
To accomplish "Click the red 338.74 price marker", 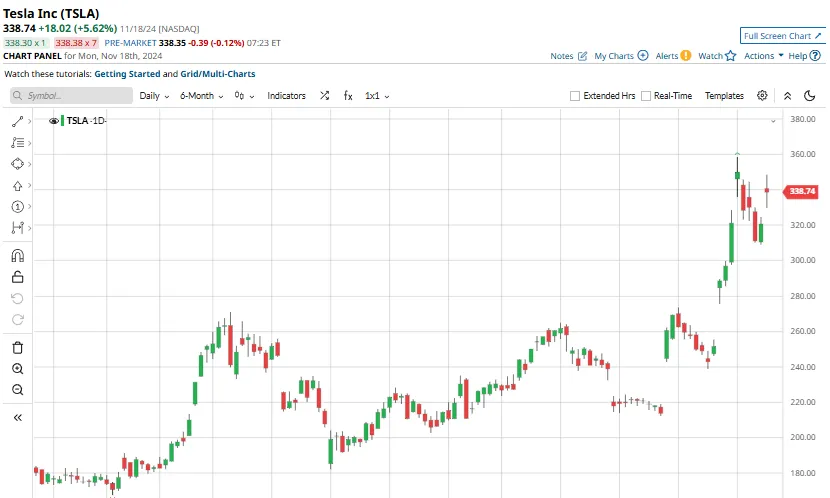I will pyautogui.click(x=801, y=191).
